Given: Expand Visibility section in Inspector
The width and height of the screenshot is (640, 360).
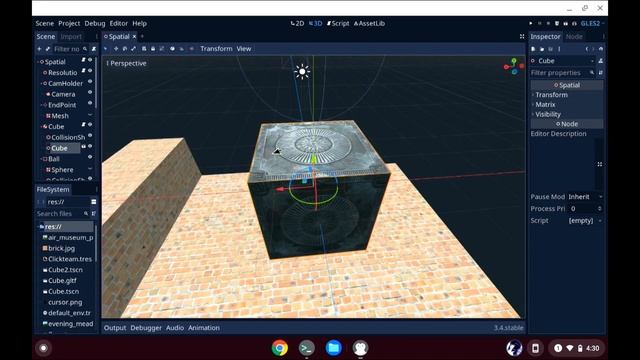Looking at the screenshot, I should [x=567, y=114].
